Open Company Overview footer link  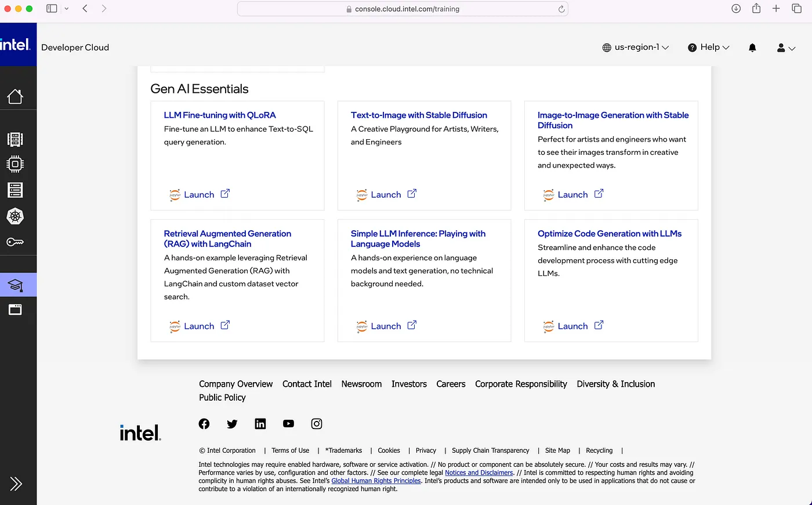[235, 384]
